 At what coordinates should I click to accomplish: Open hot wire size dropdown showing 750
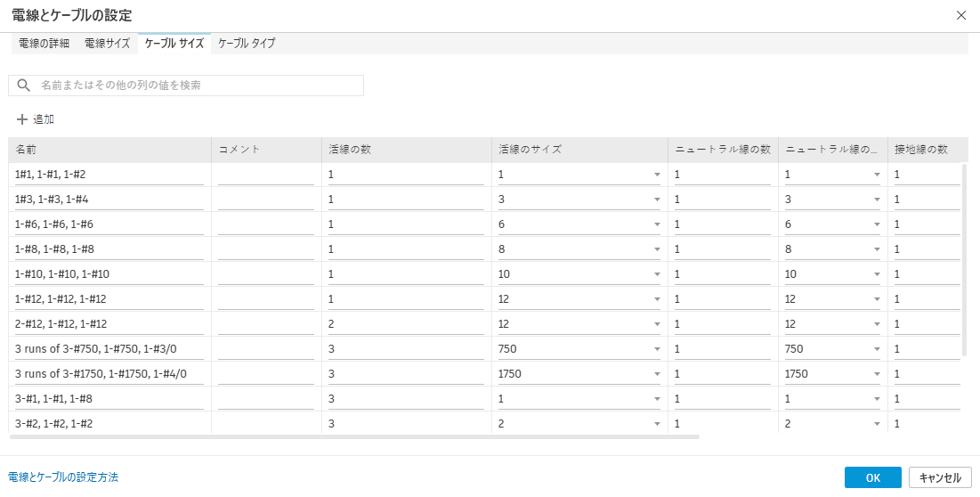click(657, 349)
